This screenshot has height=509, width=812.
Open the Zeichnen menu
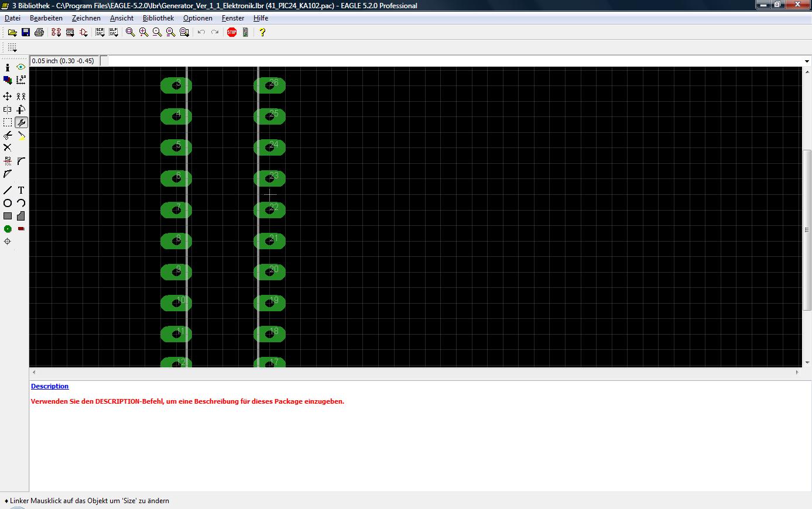(86, 18)
